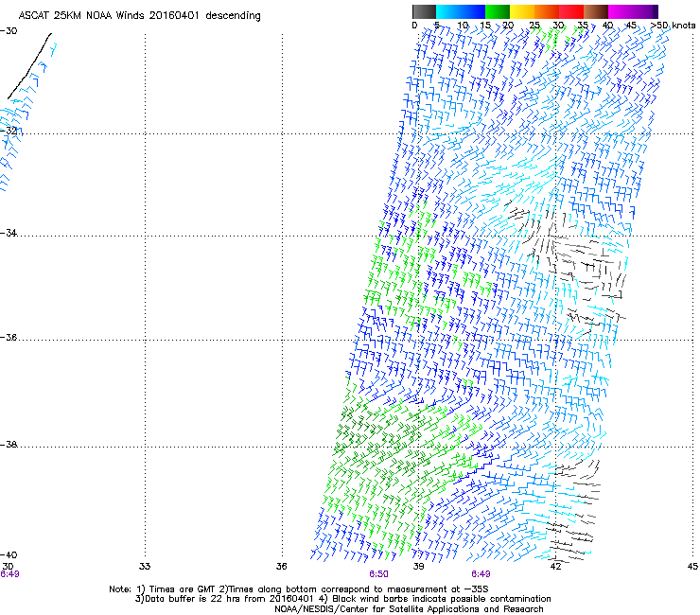
Task: Select the red 30-35 knots legend segment
Action: coord(571,11)
